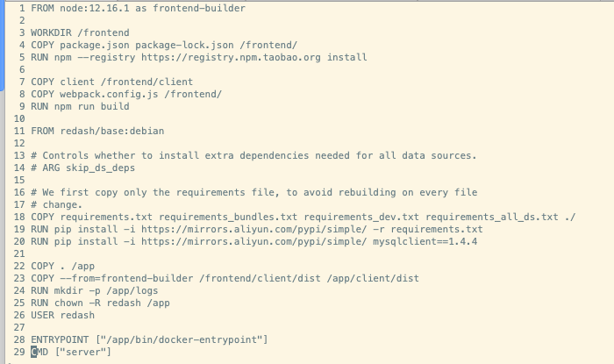Click requirements_all_ds.txt on line 18
The width and height of the screenshot is (614, 364).
coord(492,217)
